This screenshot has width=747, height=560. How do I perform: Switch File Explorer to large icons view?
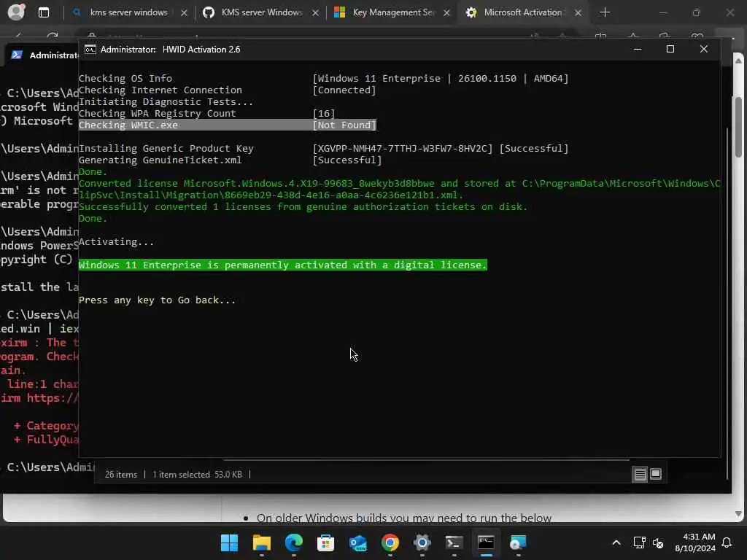(656, 474)
